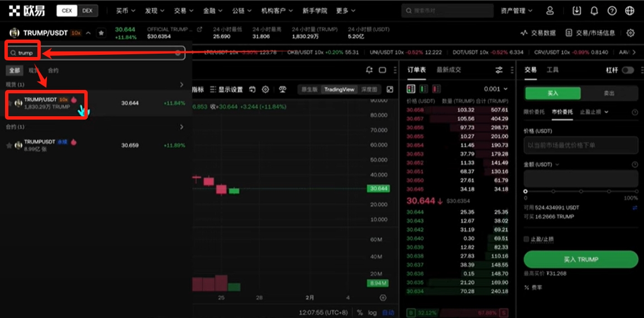644x318 pixels.
Task: Filter search results by 全部
Action: (15, 70)
